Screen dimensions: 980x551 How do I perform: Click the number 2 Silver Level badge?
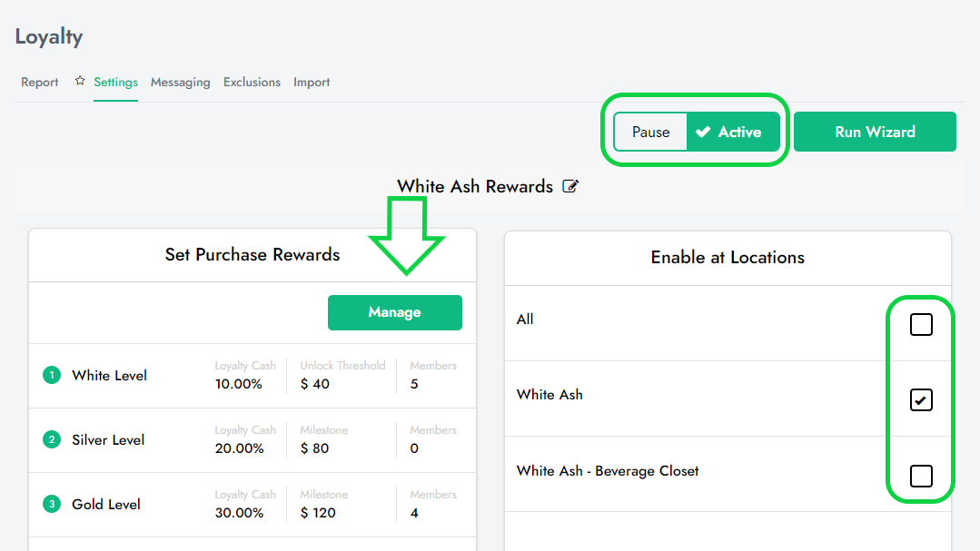[x=52, y=439]
